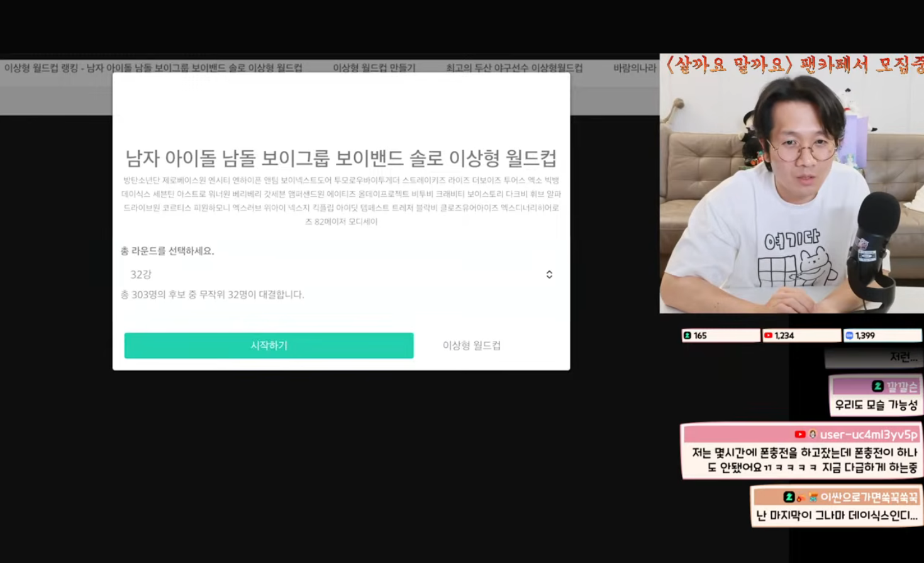Click the text 총 라운드를 선택하세요.
This screenshot has width=924, height=563.
coord(167,250)
